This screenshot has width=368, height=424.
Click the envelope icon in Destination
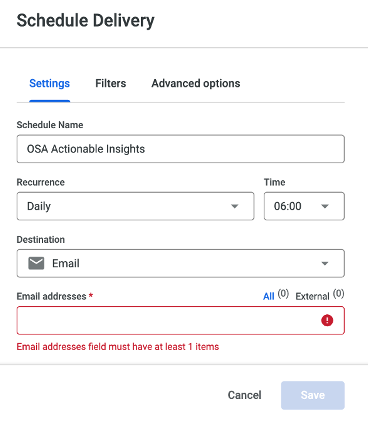36,263
